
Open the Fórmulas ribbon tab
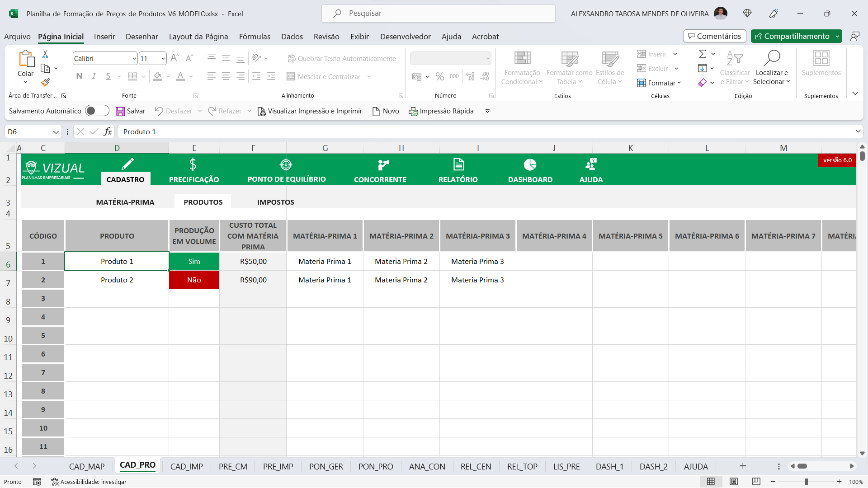tap(255, 37)
